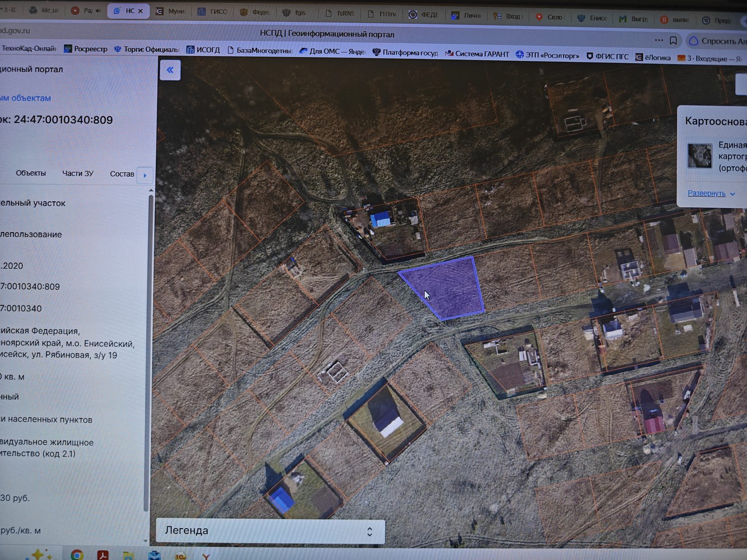This screenshot has width=747, height=560.
Task: Open the Для ОМС — Яндекс bookmark
Action: (332, 51)
